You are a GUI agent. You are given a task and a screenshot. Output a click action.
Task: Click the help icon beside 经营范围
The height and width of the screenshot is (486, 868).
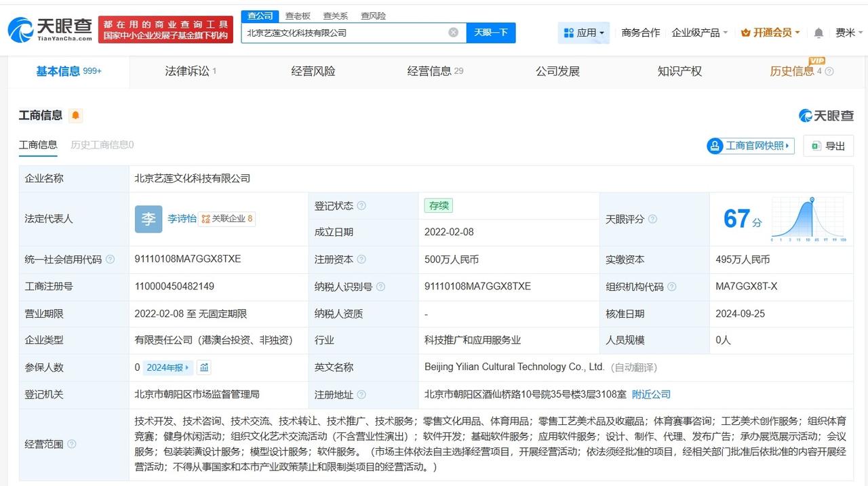(72, 445)
